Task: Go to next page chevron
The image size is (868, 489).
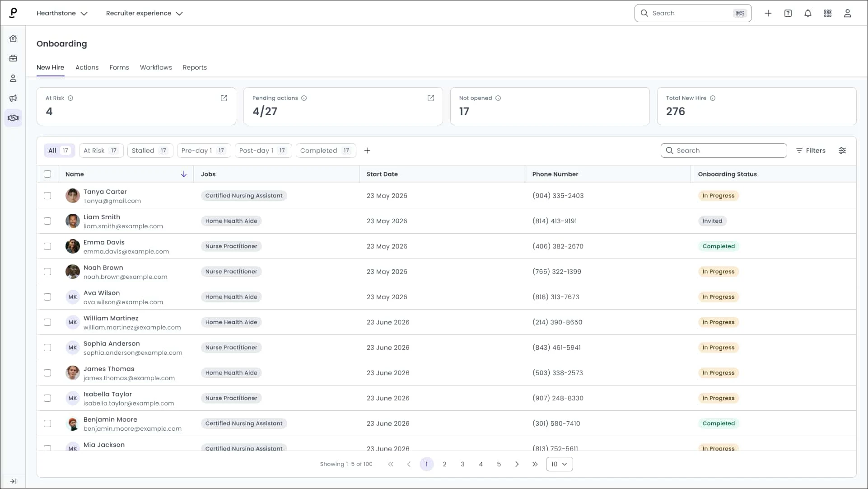Action: (517, 464)
